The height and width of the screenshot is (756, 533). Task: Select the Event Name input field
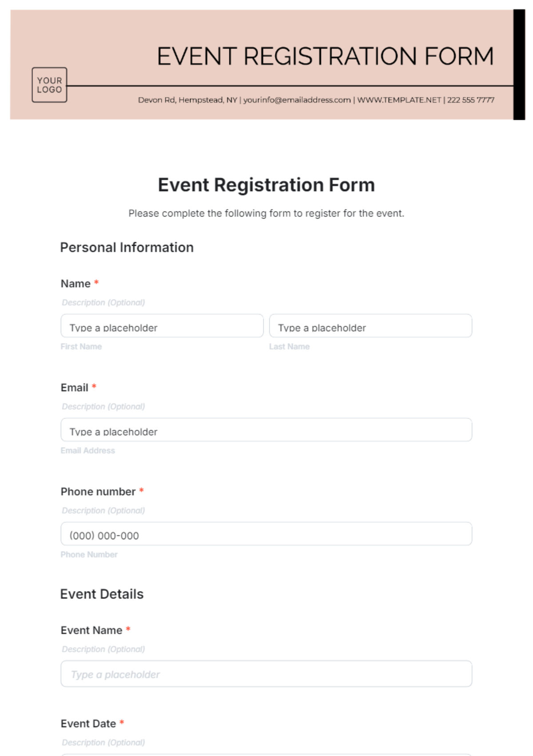point(266,674)
